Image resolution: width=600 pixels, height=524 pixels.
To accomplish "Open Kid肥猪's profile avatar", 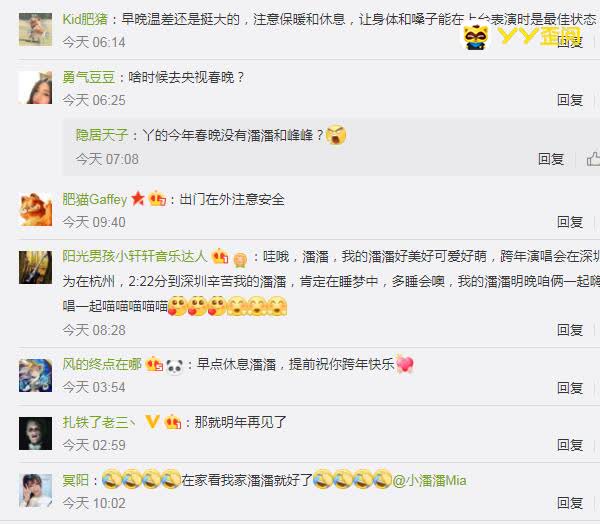I will click(x=36, y=29).
